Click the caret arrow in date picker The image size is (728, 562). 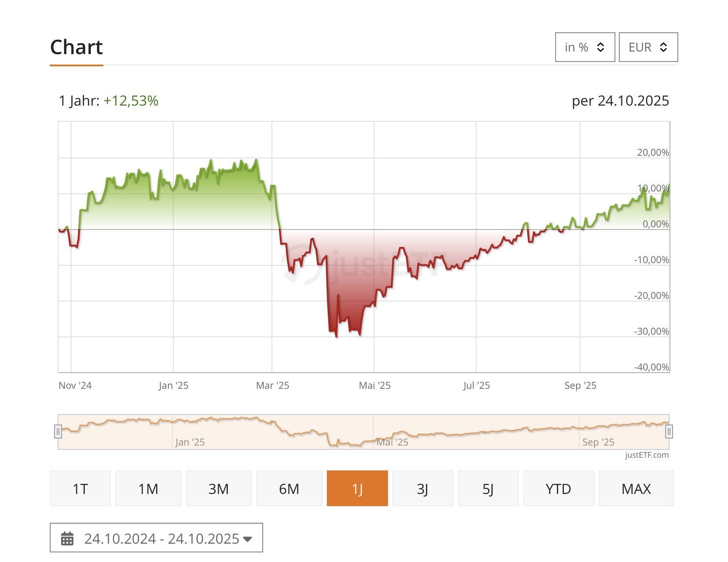247,539
